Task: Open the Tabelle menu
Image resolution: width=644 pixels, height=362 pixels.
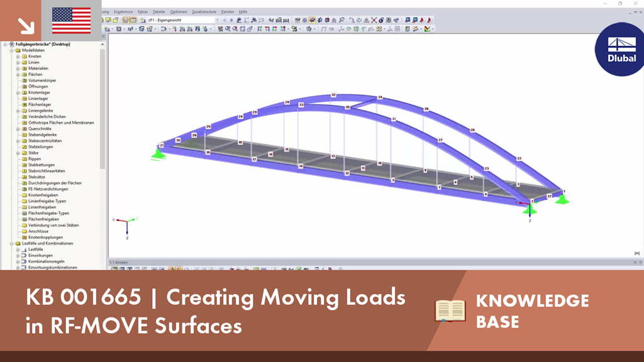Action: coord(158,12)
